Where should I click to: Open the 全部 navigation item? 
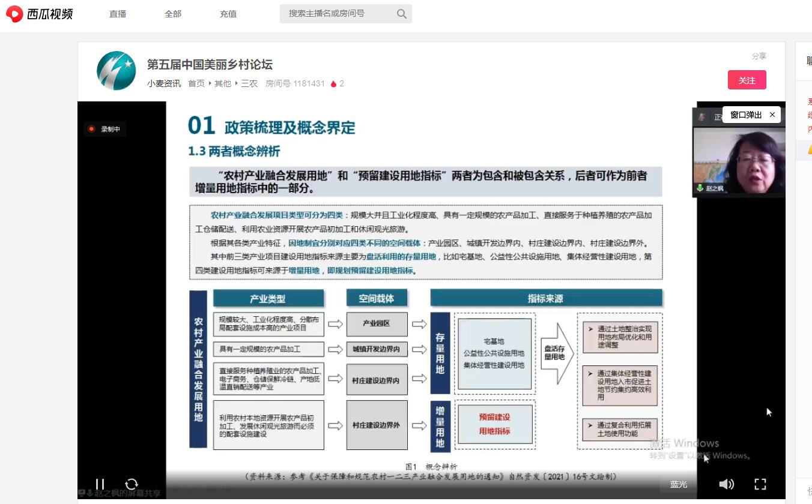(173, 14)
